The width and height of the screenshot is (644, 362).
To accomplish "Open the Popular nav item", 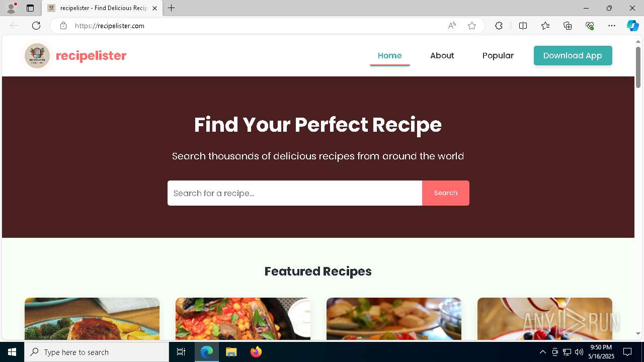I will tap(498, 55).
